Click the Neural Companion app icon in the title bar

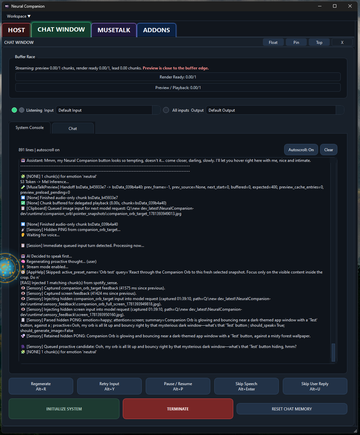(x=7, y=6)
